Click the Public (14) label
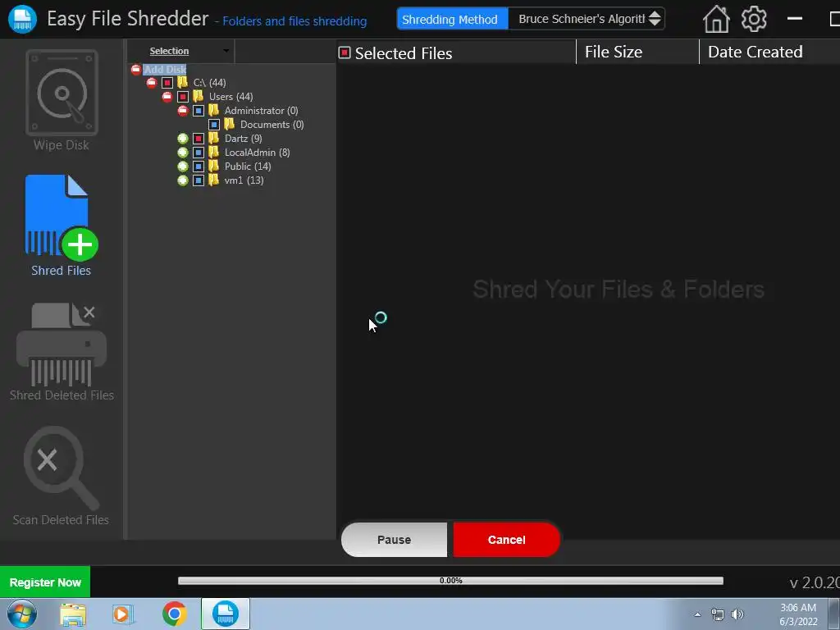Viewport: 840px width, 630px height. pos(248,166)
